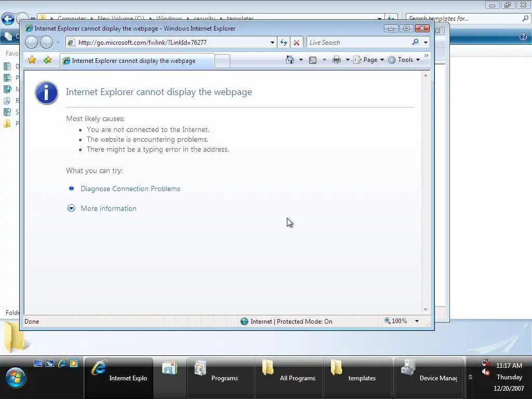
Task: Click the Live Search magnifier icon
Action: click(415, 42)
